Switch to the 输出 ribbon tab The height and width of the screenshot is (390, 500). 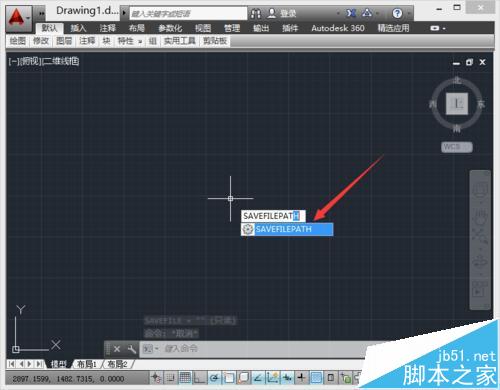261,28
